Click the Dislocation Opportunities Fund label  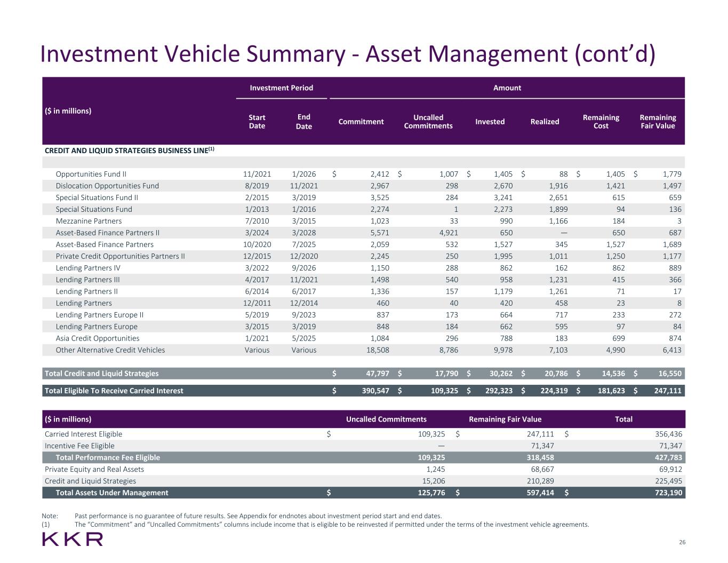pyautogui.click(x=107, y=186)
